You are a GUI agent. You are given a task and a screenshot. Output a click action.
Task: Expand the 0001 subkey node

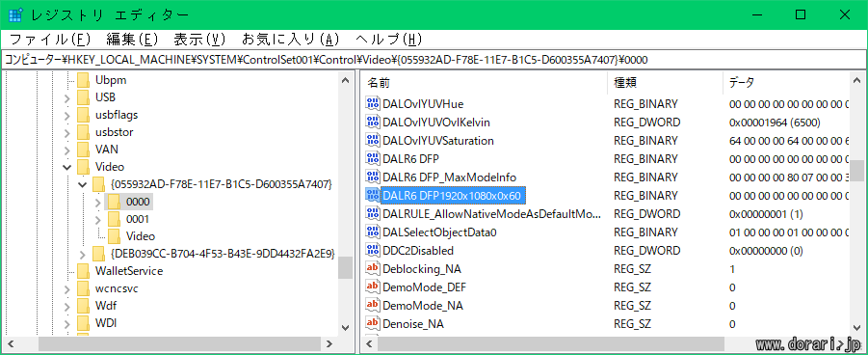point(98,219)
